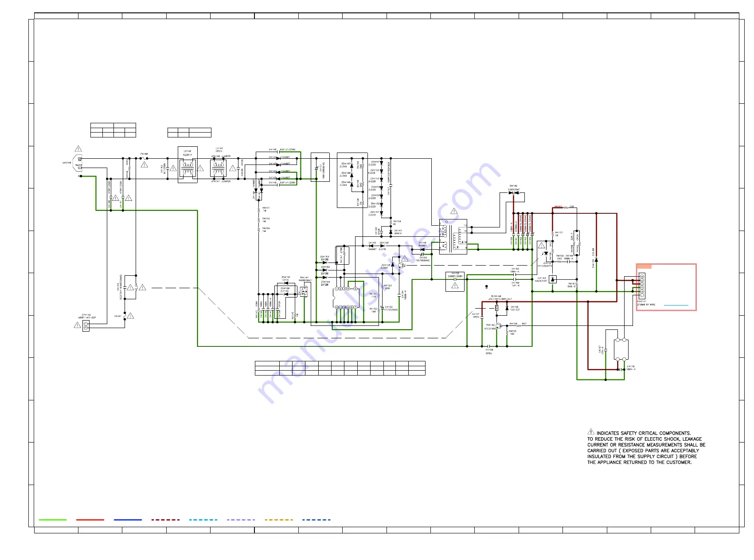754x560 pixels.
Task: Select the C4170 100N-K label
Action: pyautogui.click(x=630, y=368)
